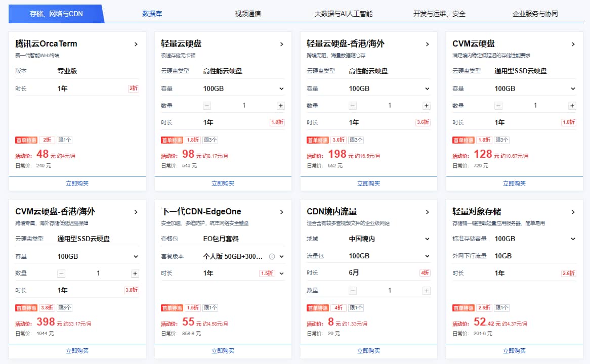
Task: Open the CDN境内流量 card arrow
Action: point(427,212)
